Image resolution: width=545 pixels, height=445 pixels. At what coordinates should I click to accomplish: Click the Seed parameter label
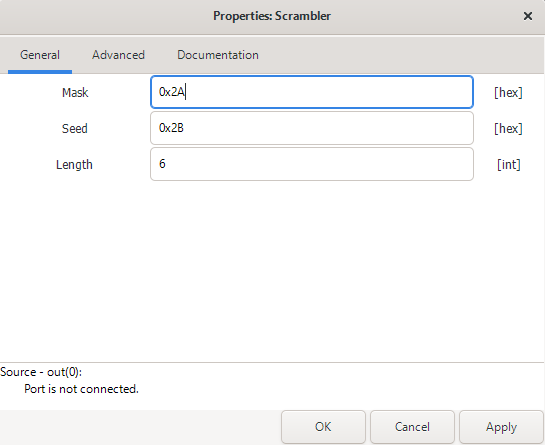pyautogui.click(x=74, y=129)
